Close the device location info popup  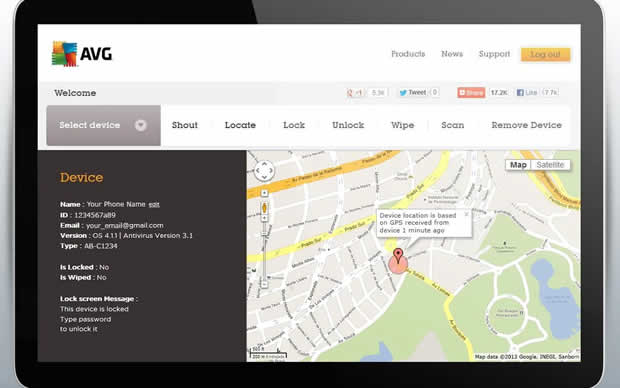pos(466,214)
